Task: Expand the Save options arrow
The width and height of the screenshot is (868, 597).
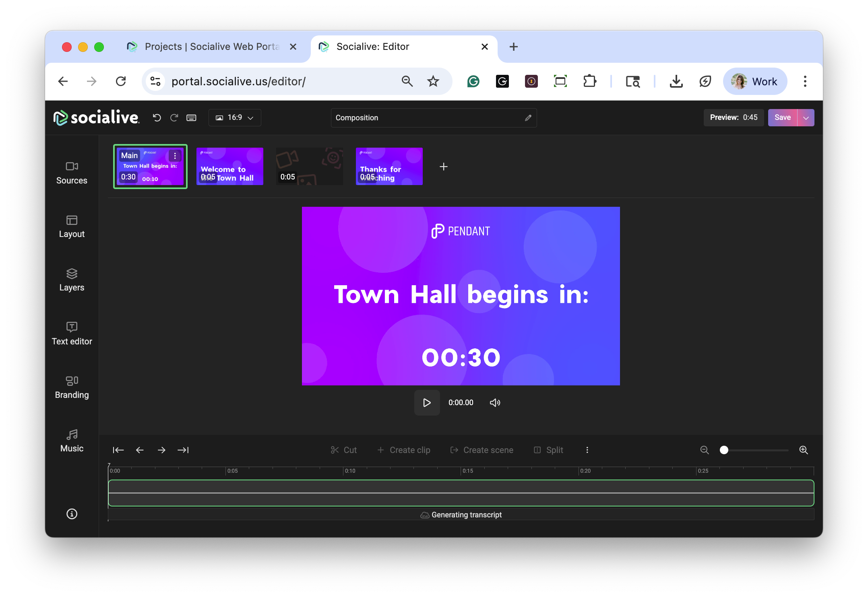Action: pyautogui.click(x=806, y=117)
